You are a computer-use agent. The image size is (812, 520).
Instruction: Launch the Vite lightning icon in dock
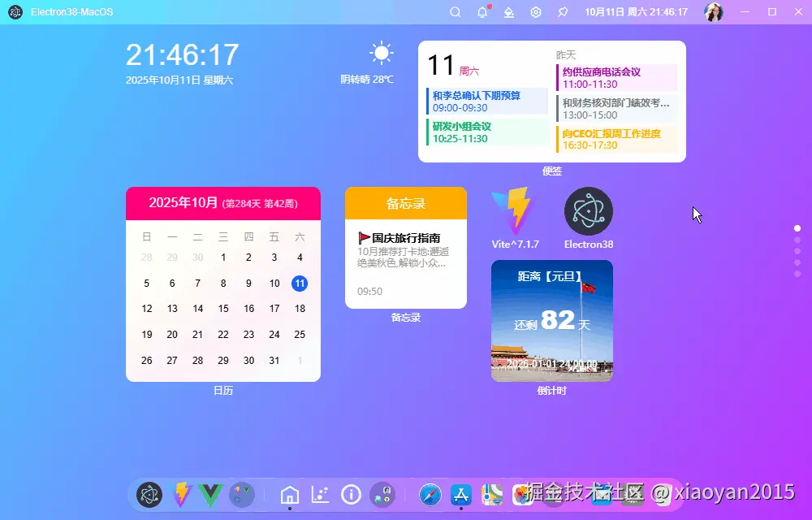(179, 494)
